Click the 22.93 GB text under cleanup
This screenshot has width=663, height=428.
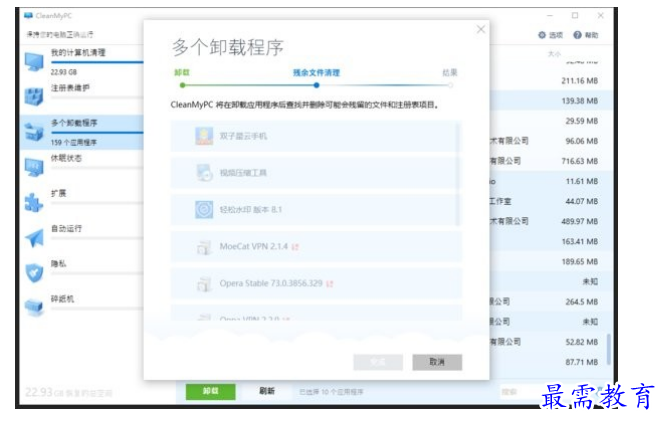[64, 72]
